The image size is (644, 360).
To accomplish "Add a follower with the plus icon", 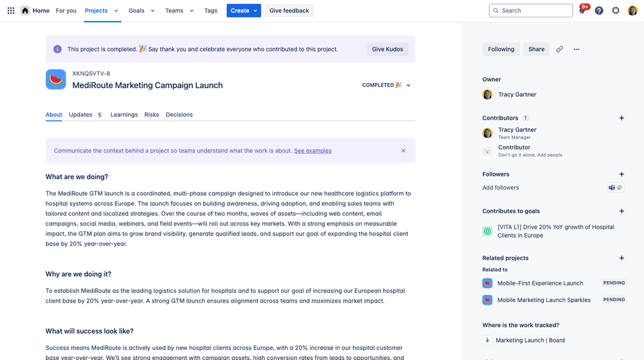I will 621,174.
